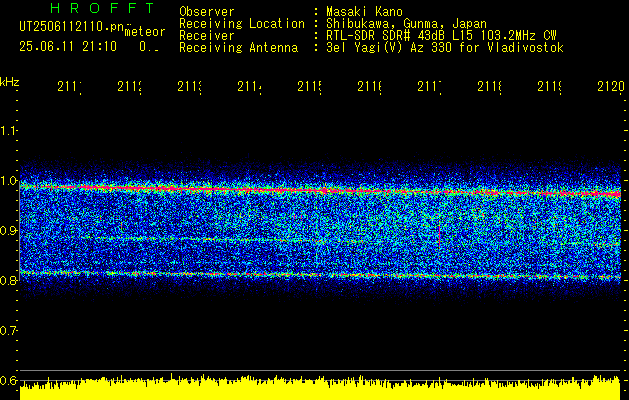Select the name Masaki Kano
Image resolution: width=629 pixels, height=400 pixels.
(x=364, y=12)
